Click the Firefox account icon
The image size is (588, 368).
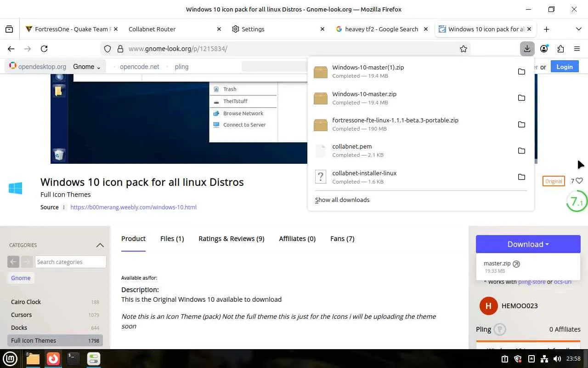[544, 49]
